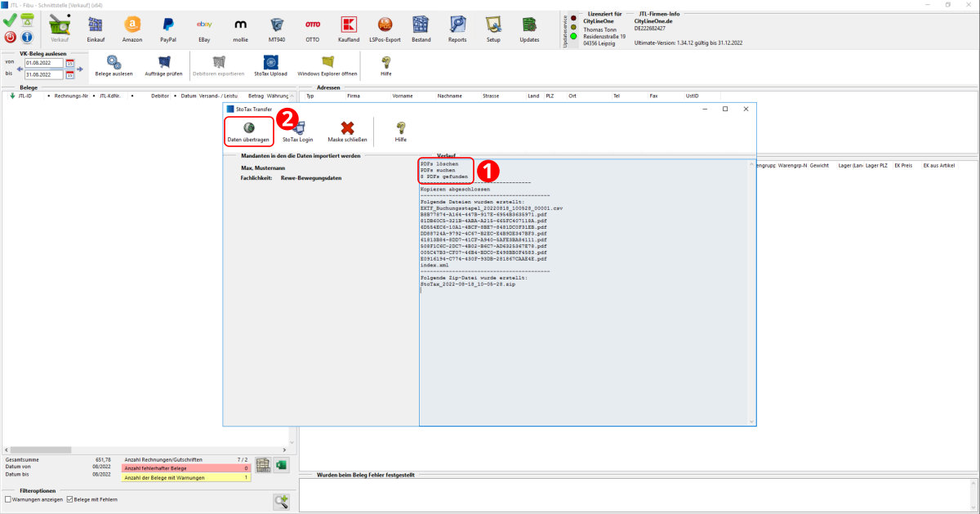Open the StoTax Login dialog
This screenshot has width=980, height=514.
(x=297, y=132)
